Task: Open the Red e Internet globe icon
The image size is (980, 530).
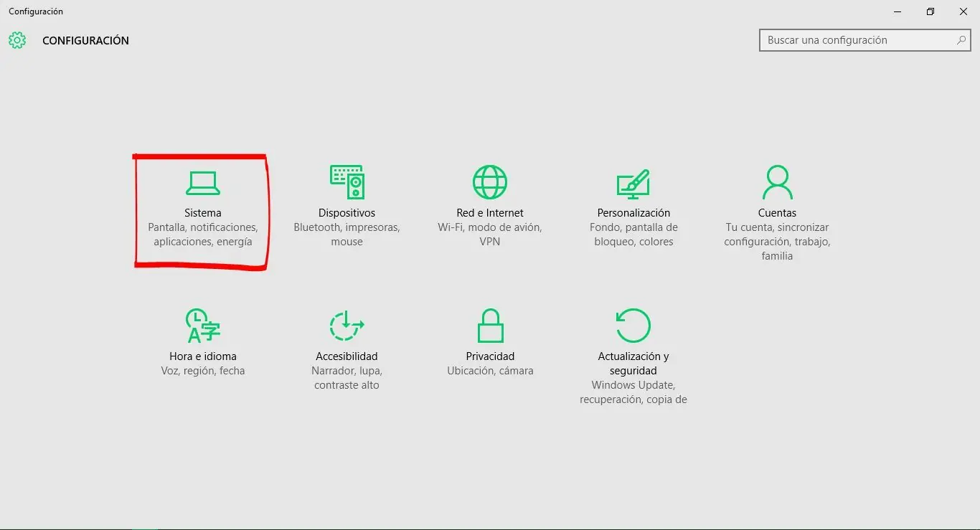Action: [x=490, y=182]
